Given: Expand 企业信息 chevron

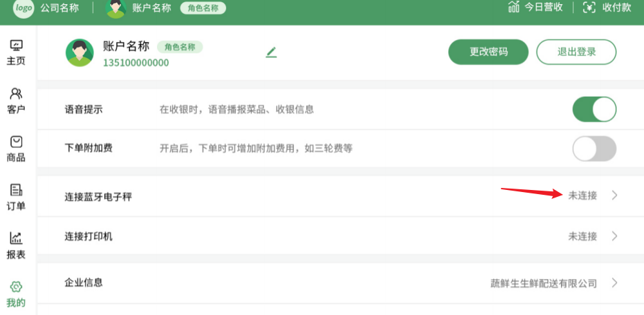Looking at the screenshot, I should click(614, 283).
